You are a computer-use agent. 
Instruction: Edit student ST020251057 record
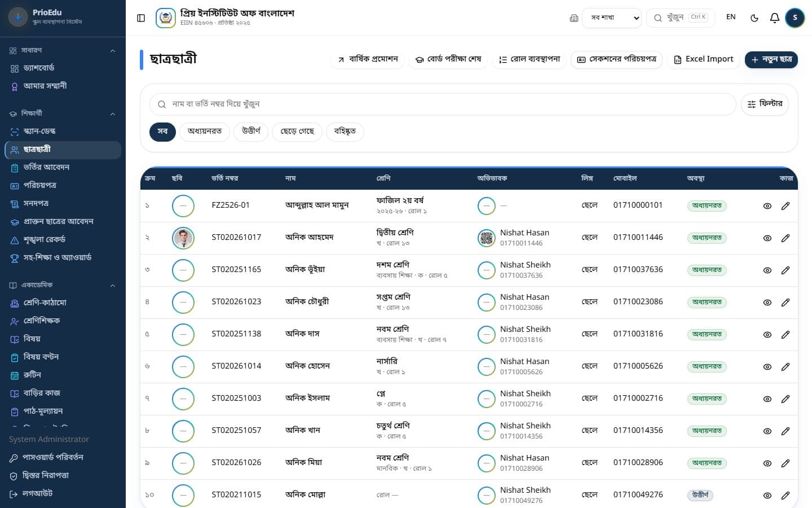(x=785, y=431)
